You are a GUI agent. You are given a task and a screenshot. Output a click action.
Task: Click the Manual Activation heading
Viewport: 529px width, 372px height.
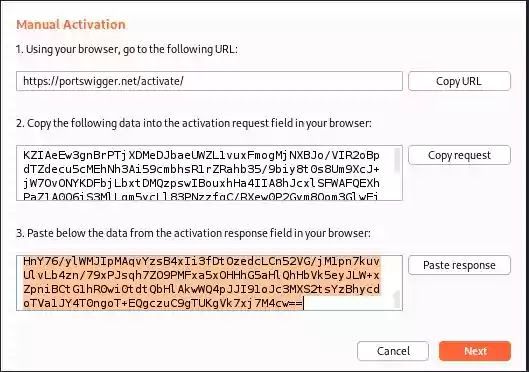pos(71,25)
